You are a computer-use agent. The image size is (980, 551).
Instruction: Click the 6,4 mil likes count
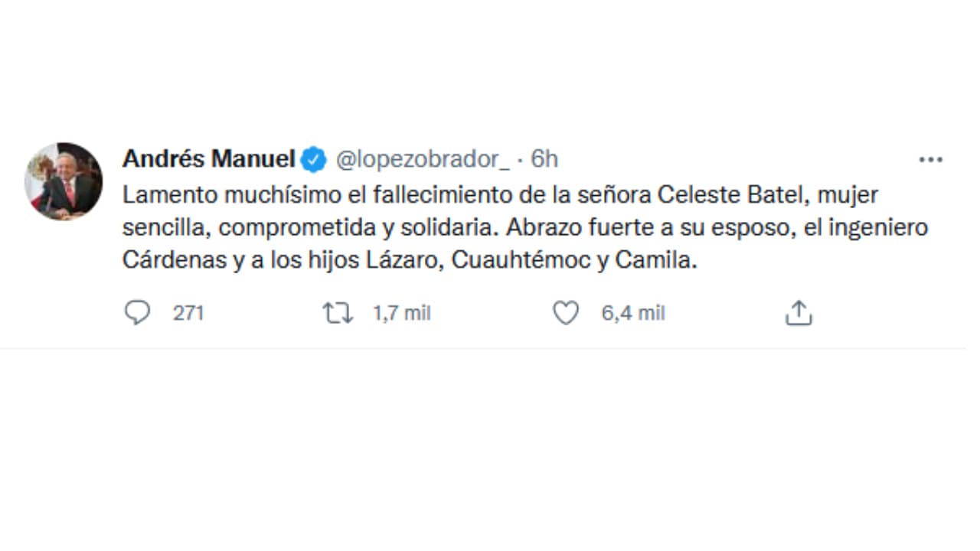(632, 312)
